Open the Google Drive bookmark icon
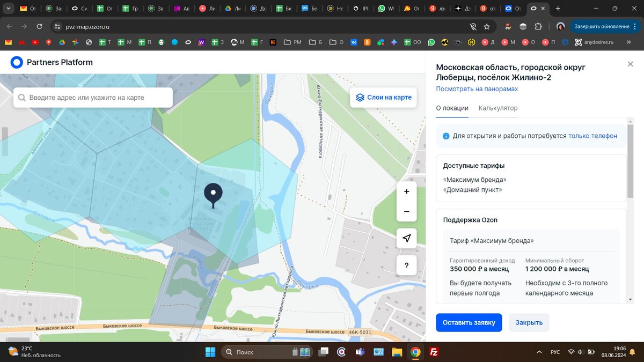 click(62, 42)
